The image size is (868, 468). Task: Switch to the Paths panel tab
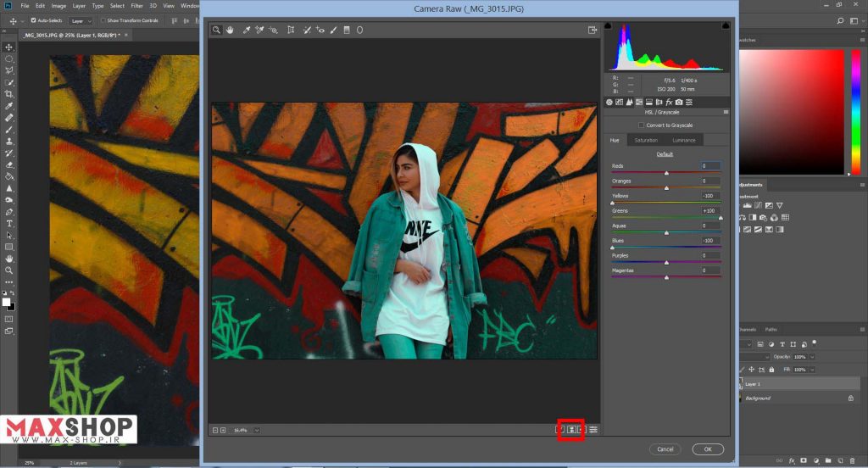(x=771, y=330)
